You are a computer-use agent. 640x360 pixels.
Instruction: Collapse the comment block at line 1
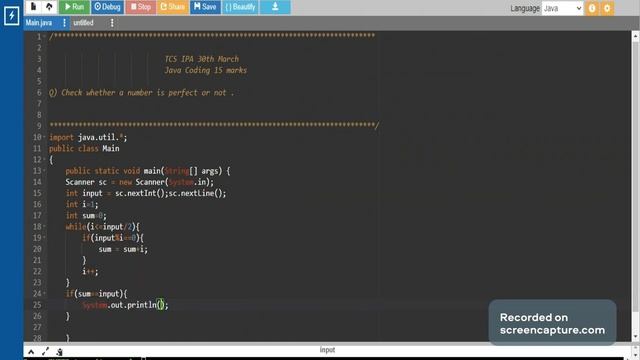click(x=44, y=37)
